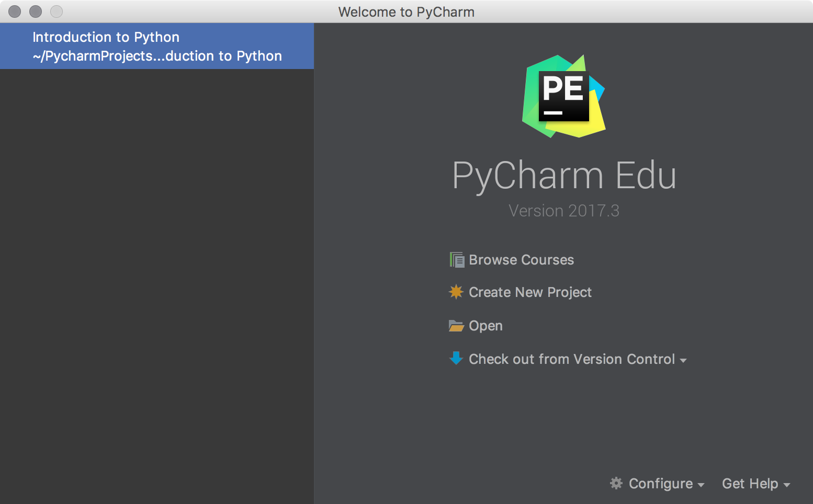The width and height of the screenshot is (813, 504).
Task: Click the Configure gear icon
Action: click(x=616, y=483)
